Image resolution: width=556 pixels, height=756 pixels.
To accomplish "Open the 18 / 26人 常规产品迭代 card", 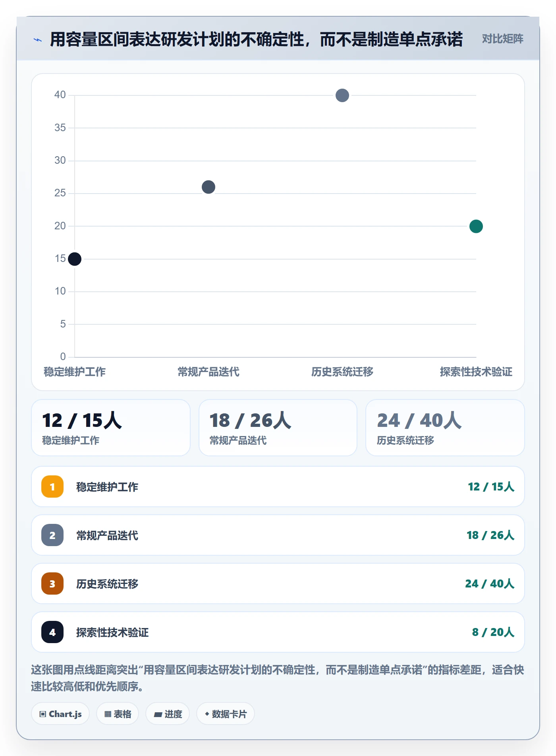I will tap(278, 428).
